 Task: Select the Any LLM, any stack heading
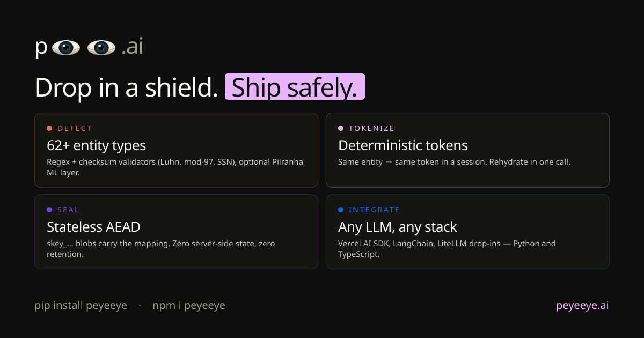point(397,227)
